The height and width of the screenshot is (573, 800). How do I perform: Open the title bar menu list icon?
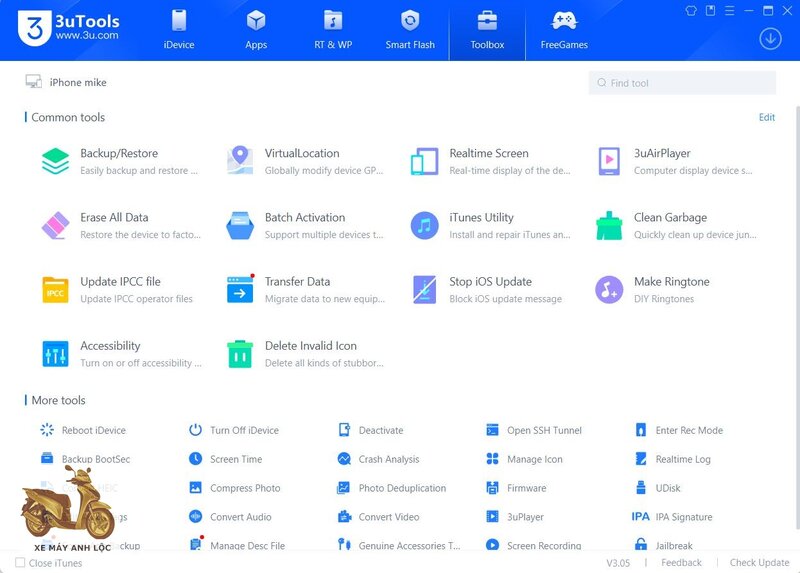coord(730,11)
